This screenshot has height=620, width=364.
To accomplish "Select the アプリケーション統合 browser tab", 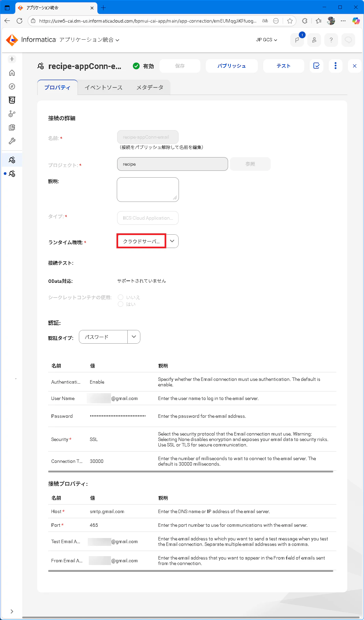I will pyautogui.click(x=56, y=8).
